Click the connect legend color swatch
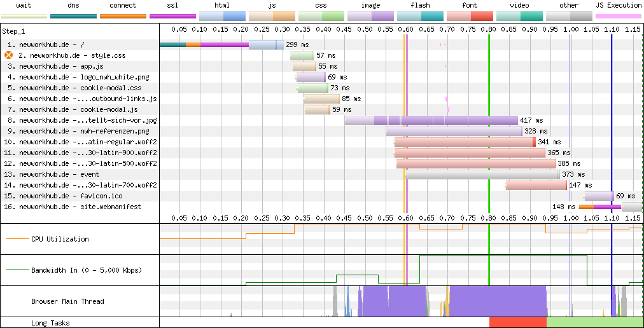The width and height of the screenshot is (644, 328). [123, 16]
